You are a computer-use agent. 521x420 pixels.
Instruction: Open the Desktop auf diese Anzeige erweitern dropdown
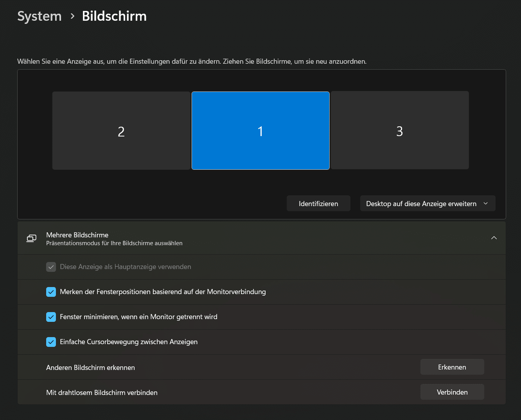pyautogui.click(x=428, y=203)
